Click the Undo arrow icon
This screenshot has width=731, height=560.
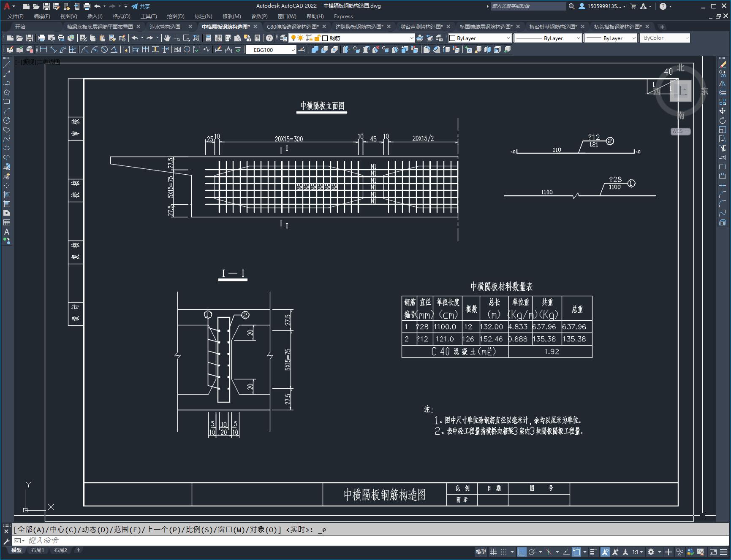pyautogui.click(x=135, y=38)
